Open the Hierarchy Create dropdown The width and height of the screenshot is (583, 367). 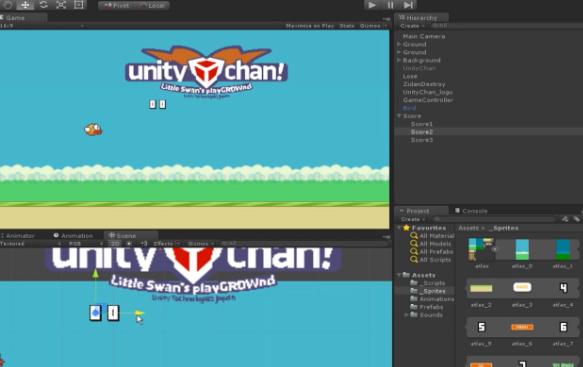point(412,26)
